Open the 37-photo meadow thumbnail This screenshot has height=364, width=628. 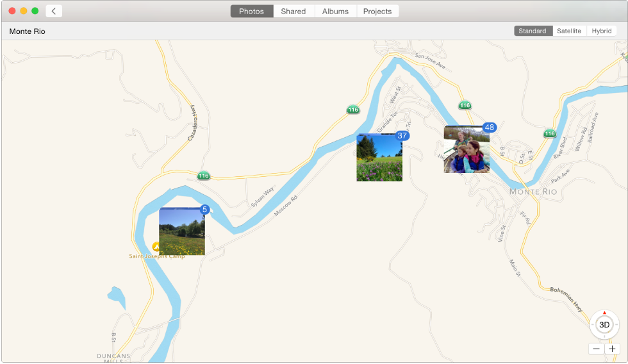click(x=379, y=158)
